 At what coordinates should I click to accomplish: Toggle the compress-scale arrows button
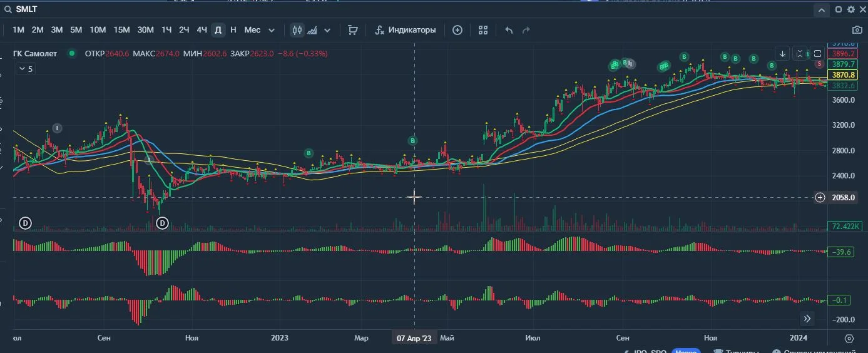800,53
